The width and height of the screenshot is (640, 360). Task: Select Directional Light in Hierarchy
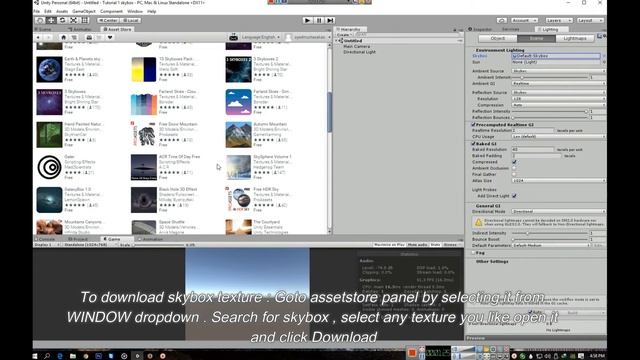[359, 52]
